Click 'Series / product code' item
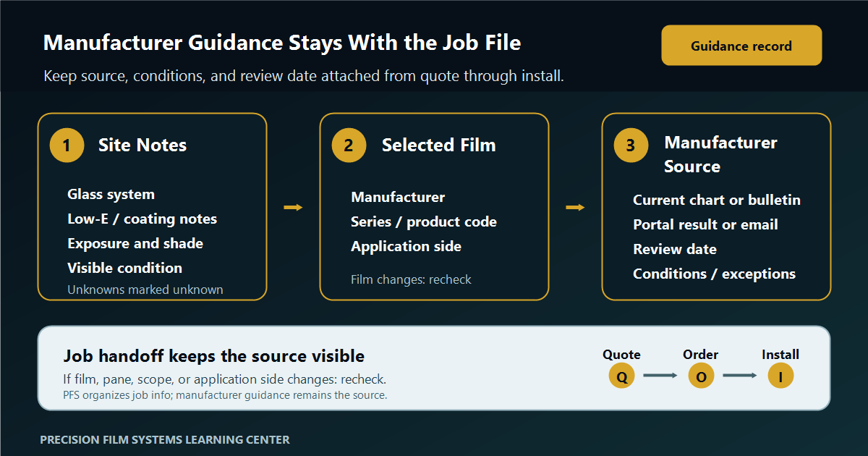 424,221
